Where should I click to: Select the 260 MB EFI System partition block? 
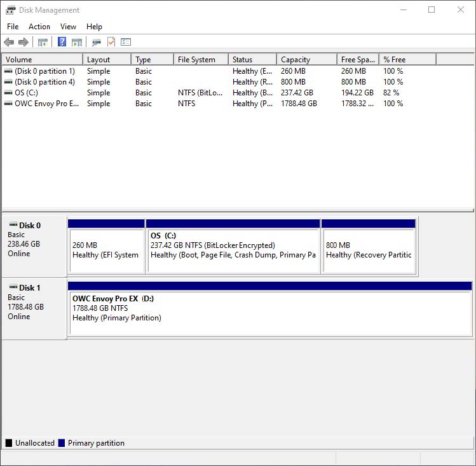(106, 250)
